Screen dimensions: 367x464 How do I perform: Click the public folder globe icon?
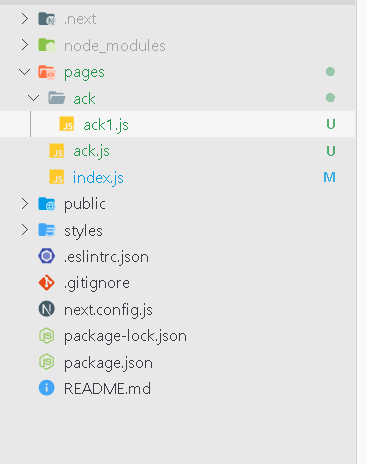[47, 203]
